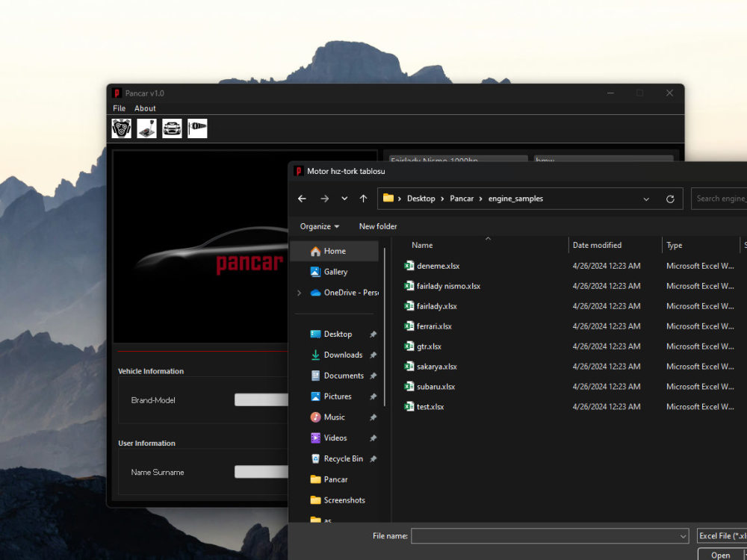Select the file subaru.xlsx
Image resolution: width=747 pixels, height=560 pixels.
tap(436, 387)
